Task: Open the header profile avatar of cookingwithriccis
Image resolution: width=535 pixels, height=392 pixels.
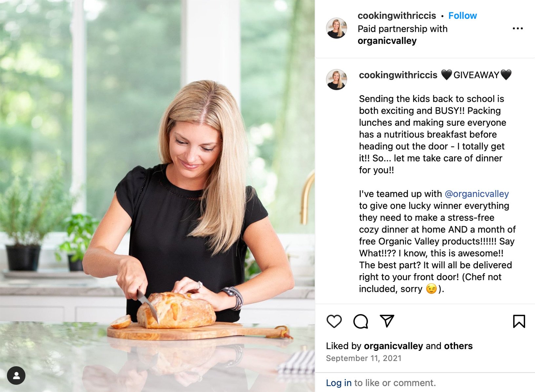Action: click(x=337, y=28)
